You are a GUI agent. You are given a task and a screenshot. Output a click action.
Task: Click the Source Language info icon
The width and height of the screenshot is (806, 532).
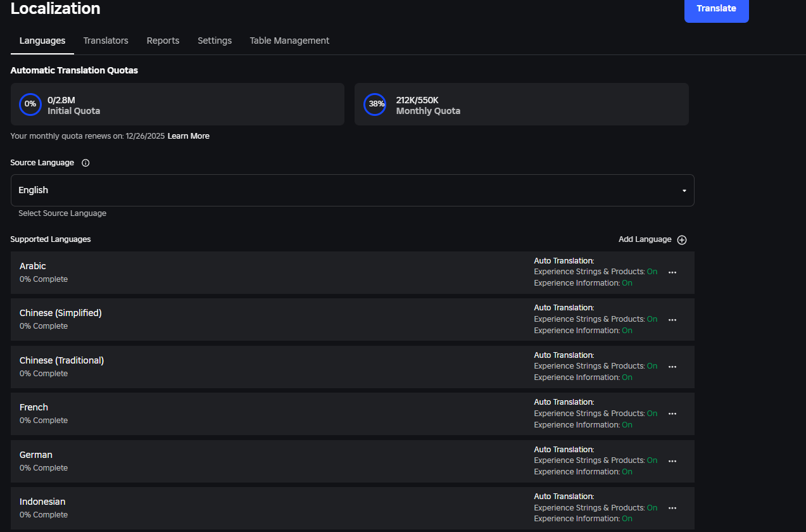point(85,163)
